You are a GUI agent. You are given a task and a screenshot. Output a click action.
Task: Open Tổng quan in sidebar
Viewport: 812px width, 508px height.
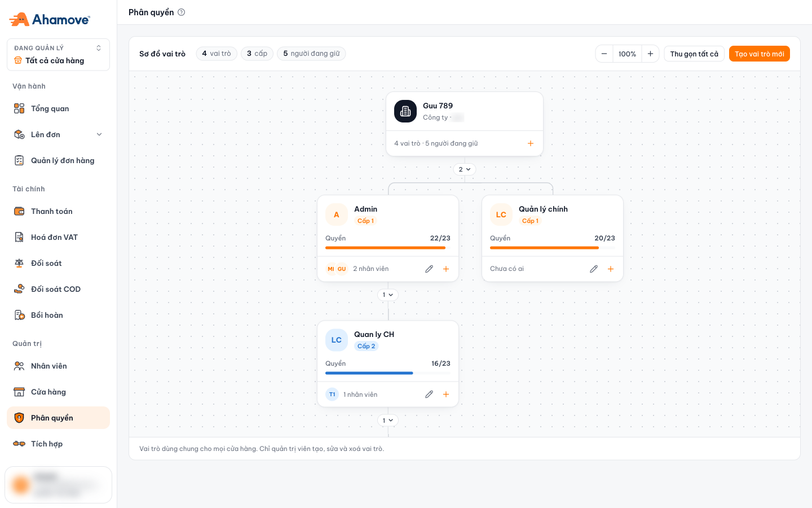58,108
